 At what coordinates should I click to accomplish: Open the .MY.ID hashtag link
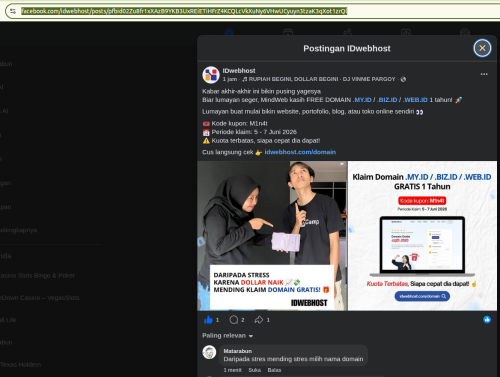[362, 100]
